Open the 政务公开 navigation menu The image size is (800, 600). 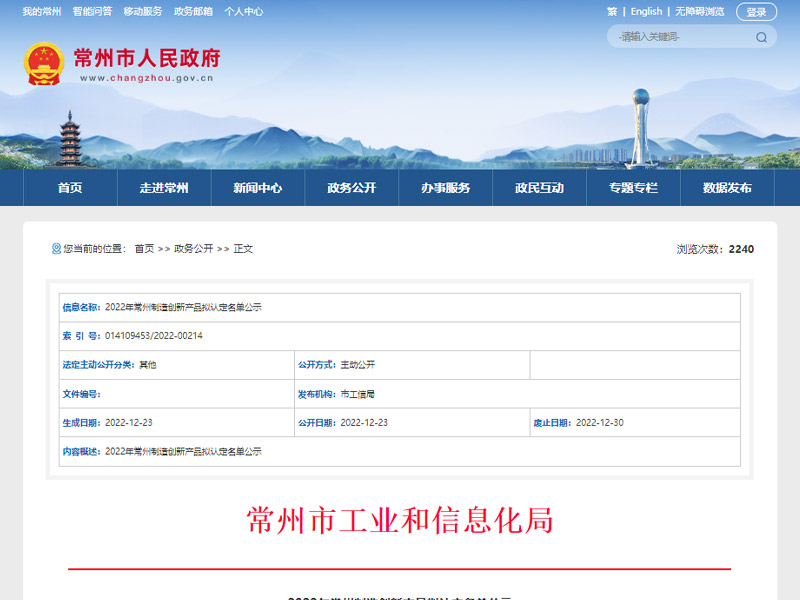pyautogui.click(x=352, y=188)
